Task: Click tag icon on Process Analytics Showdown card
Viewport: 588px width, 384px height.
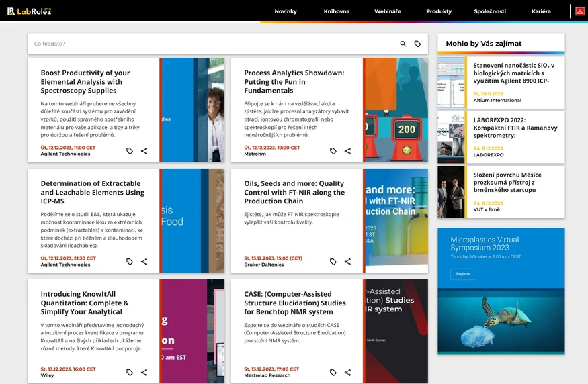Action: click(333, 151)
